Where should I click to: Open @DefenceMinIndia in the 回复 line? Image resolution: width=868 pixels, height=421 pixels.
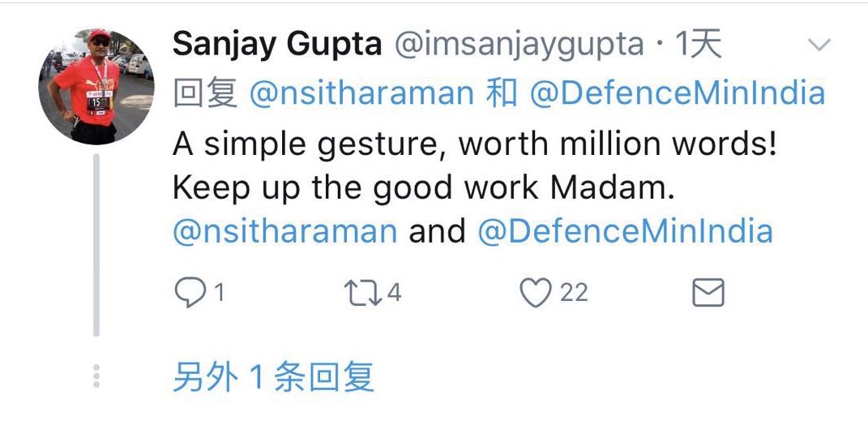click(677, 94)
